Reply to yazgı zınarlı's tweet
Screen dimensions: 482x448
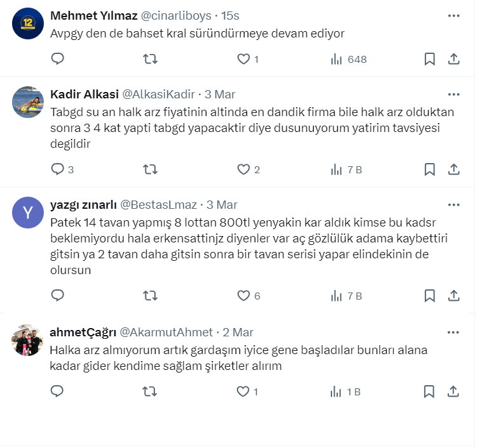click(58, 296)
